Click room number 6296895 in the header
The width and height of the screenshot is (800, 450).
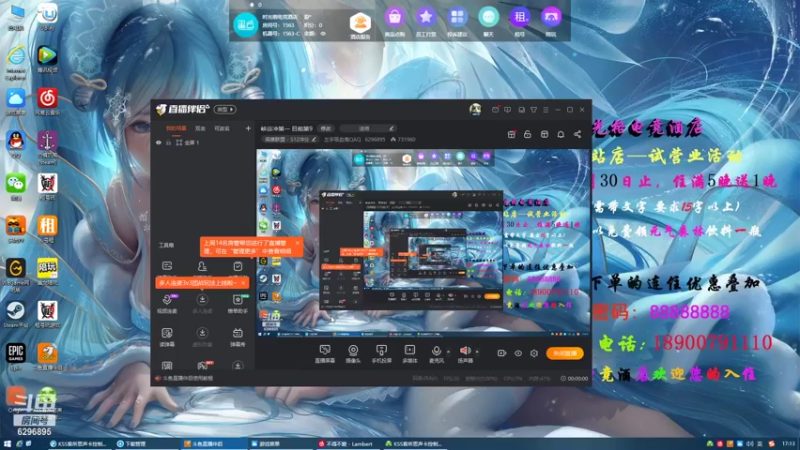375,139
